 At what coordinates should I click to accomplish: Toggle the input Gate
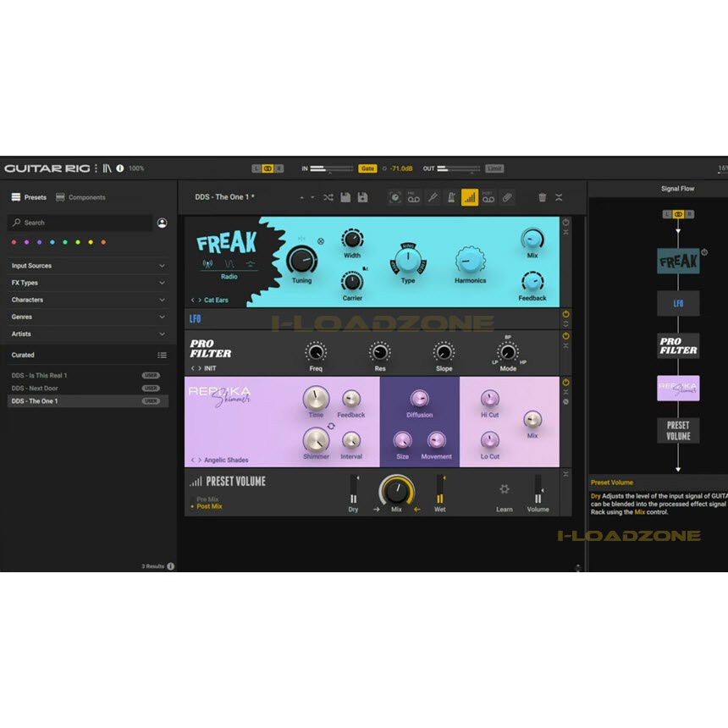(367, 168)
